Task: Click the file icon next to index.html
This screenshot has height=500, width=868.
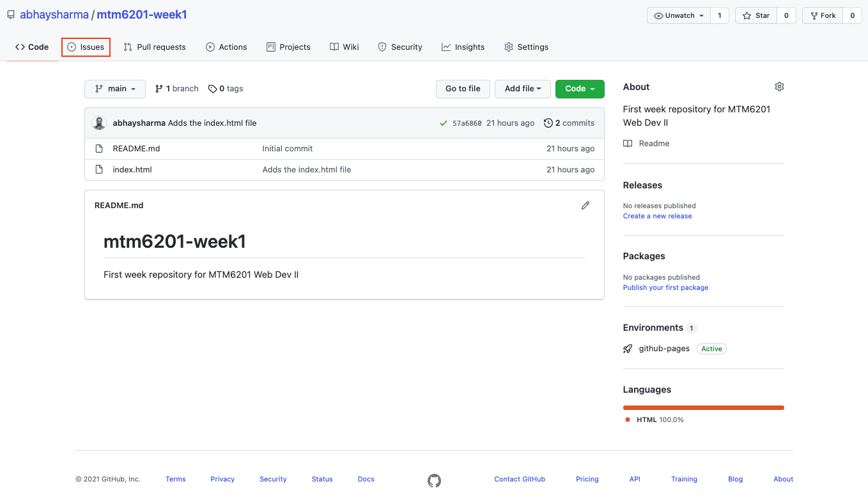Action: click(99, 170)
